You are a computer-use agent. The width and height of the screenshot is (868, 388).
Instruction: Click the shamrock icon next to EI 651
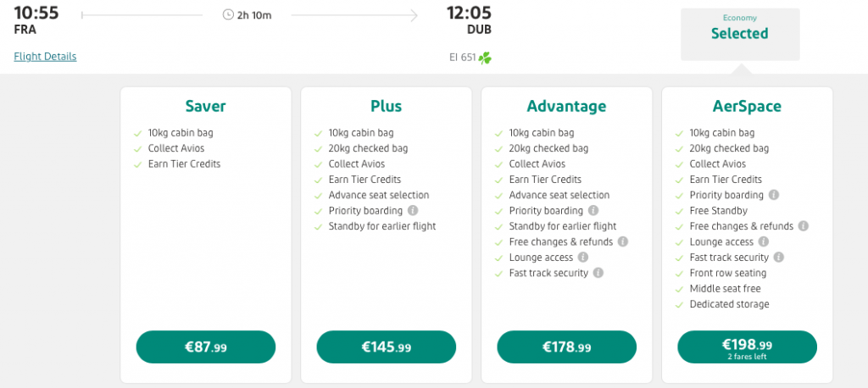pyautogui.click(x=485, y=58)
